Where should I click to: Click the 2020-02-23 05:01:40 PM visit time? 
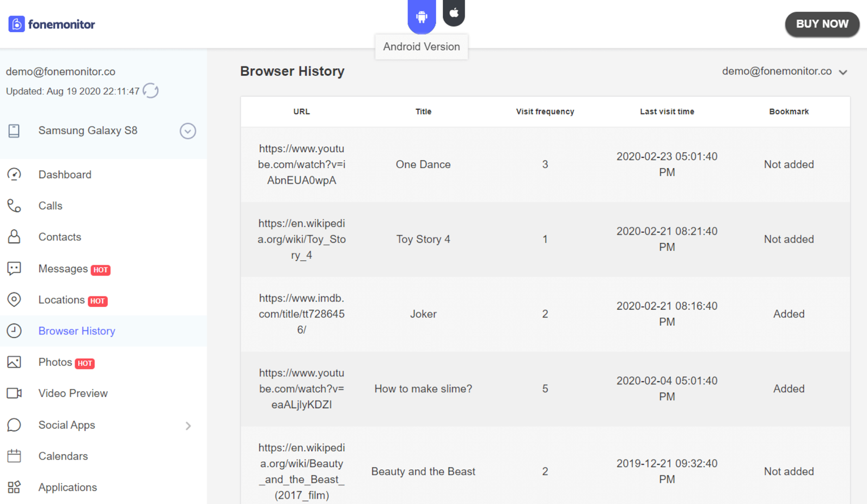667,164
